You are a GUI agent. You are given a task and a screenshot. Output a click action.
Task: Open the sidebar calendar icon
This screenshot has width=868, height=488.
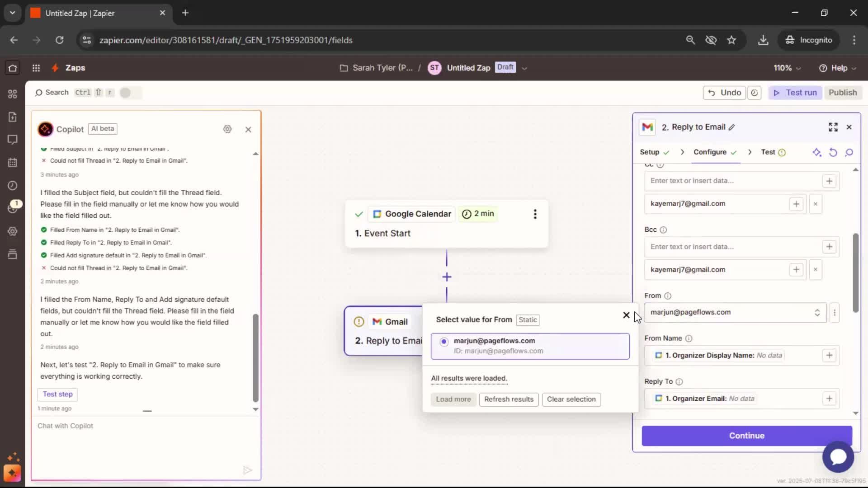point(12,163)
